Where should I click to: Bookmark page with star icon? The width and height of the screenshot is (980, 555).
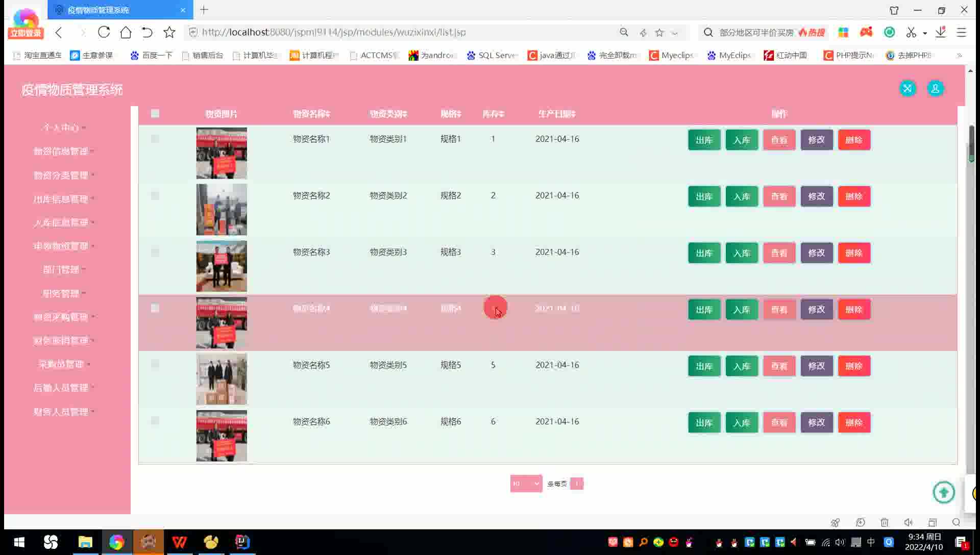click(169, 32)
